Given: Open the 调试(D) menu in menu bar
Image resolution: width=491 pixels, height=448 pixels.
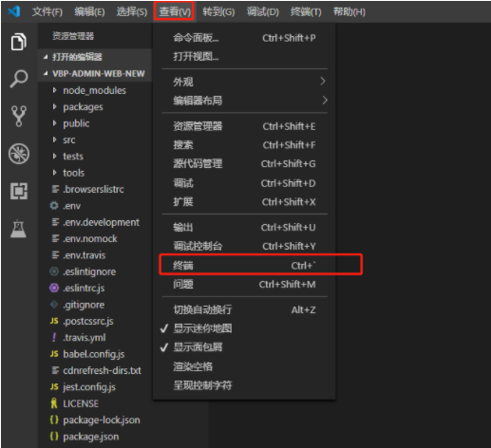Looking at the screenshot, I should [263, 12].
